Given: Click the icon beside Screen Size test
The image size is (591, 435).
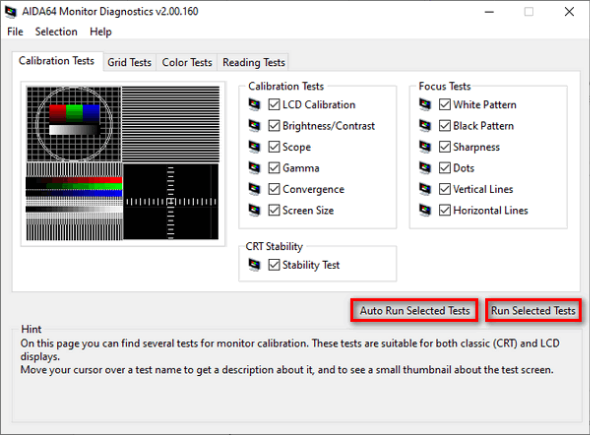Looking at the screenshot, I should (254, 210).
